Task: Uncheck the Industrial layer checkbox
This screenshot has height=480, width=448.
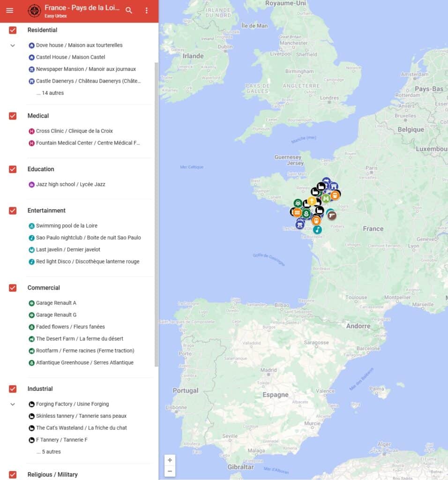Action: [x=13, y=389]
